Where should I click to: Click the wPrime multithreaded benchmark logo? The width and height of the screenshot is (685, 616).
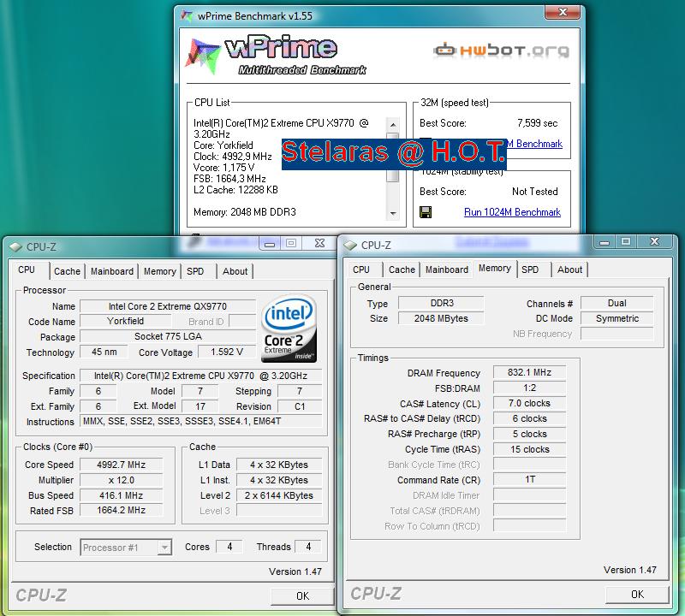tap(276, 55)
